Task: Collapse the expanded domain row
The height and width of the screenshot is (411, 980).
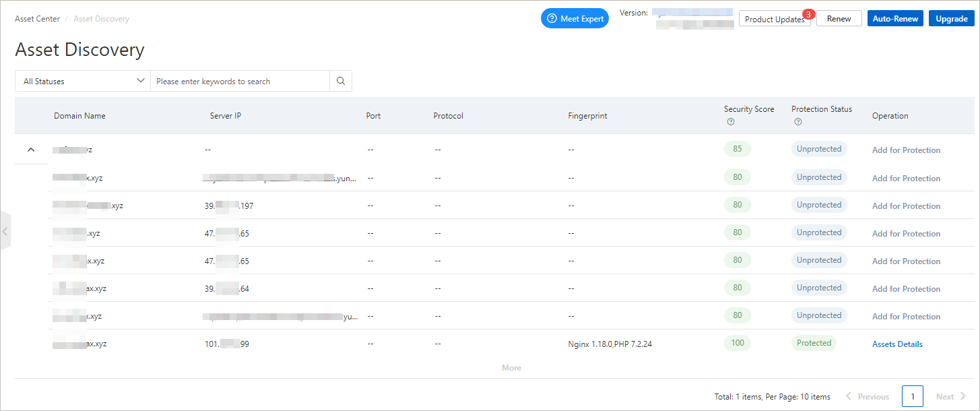Action: tap(31, 150)
